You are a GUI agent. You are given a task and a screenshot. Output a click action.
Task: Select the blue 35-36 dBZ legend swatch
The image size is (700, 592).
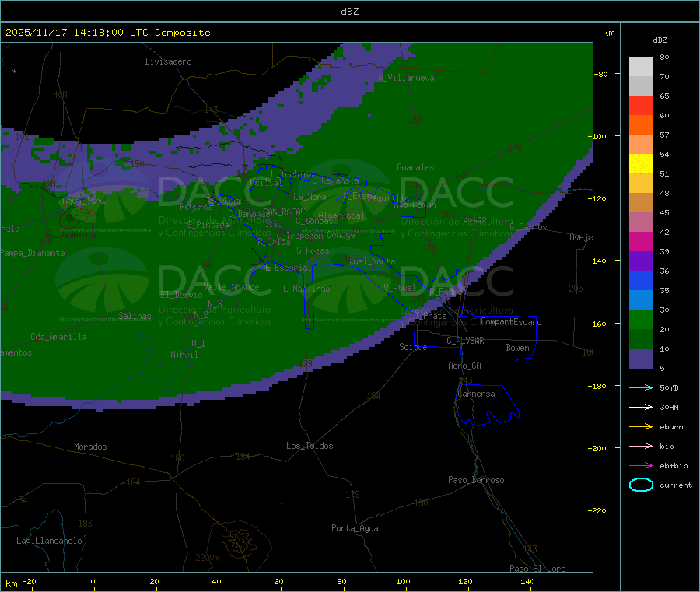tap(641, 280)
